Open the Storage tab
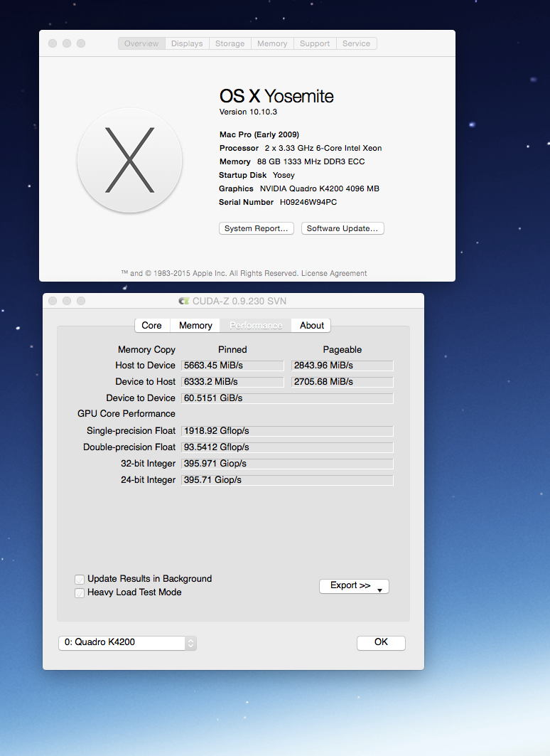 click(230, 43)
